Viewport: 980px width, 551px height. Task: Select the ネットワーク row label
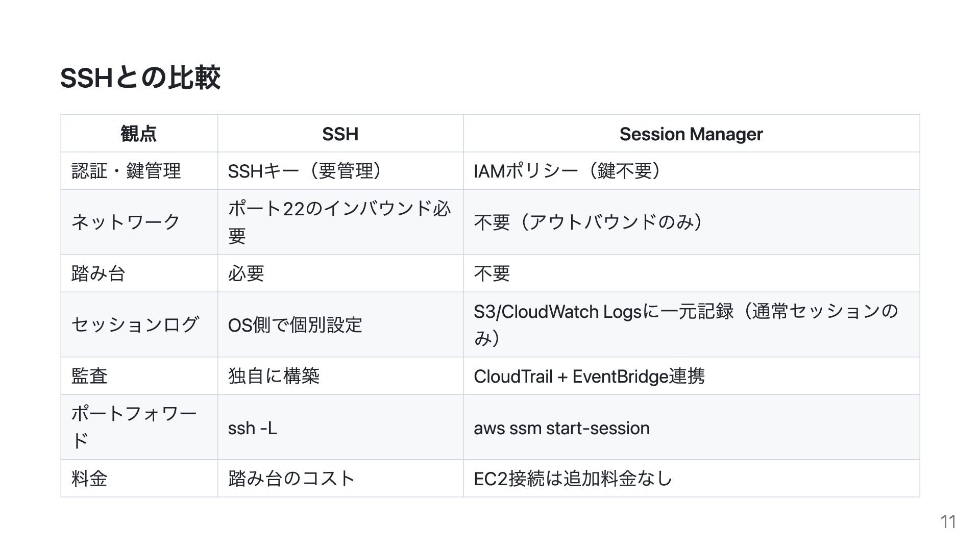[x=126, y=222]
